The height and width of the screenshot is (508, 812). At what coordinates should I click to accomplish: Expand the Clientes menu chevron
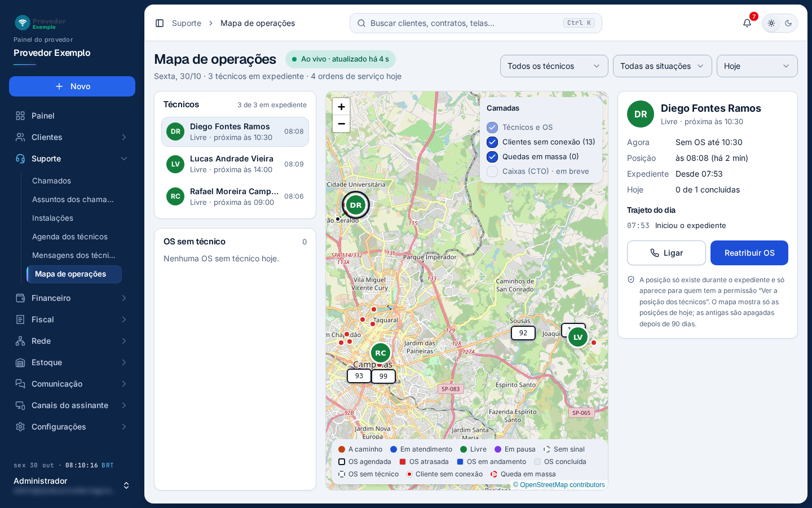coord(124,137)
